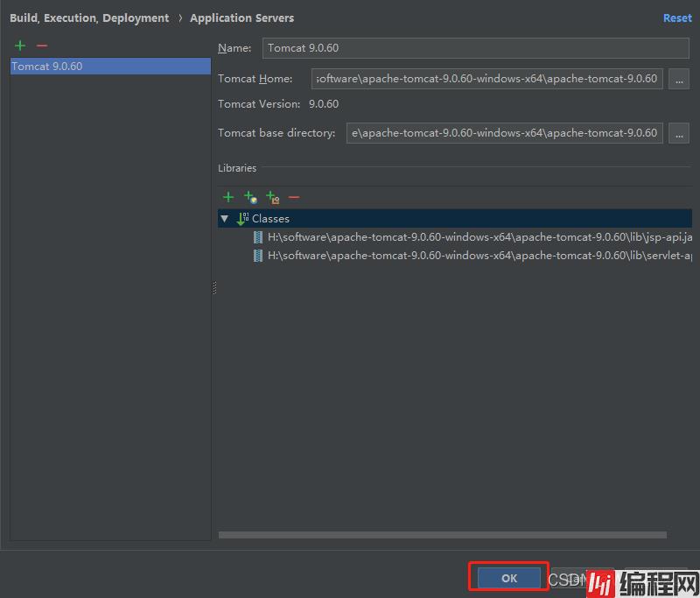Remove selected library with red minus
The height and width of the screenshot is (598, 700).
(294, 198)
